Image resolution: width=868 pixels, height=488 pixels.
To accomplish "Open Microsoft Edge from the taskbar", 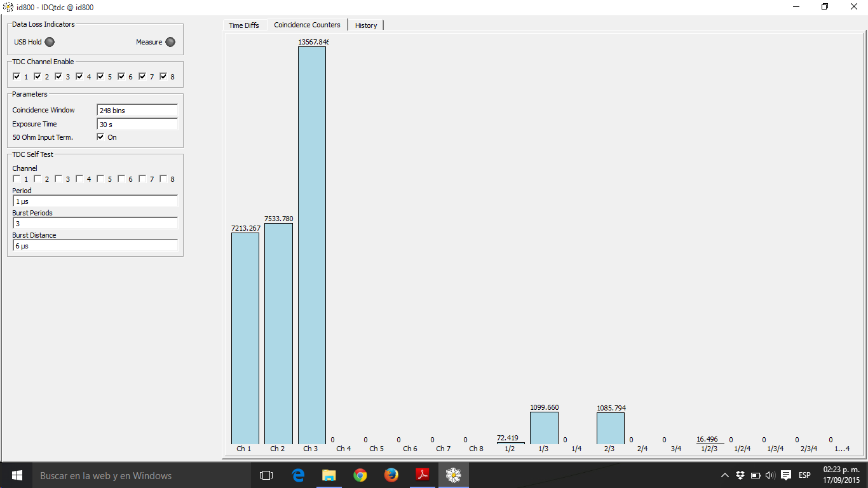I will coord(298,475).
